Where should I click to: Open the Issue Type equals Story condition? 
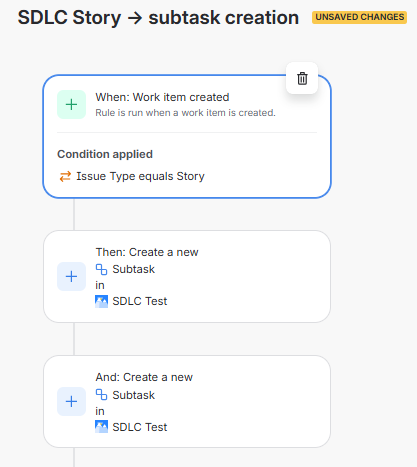140,176
